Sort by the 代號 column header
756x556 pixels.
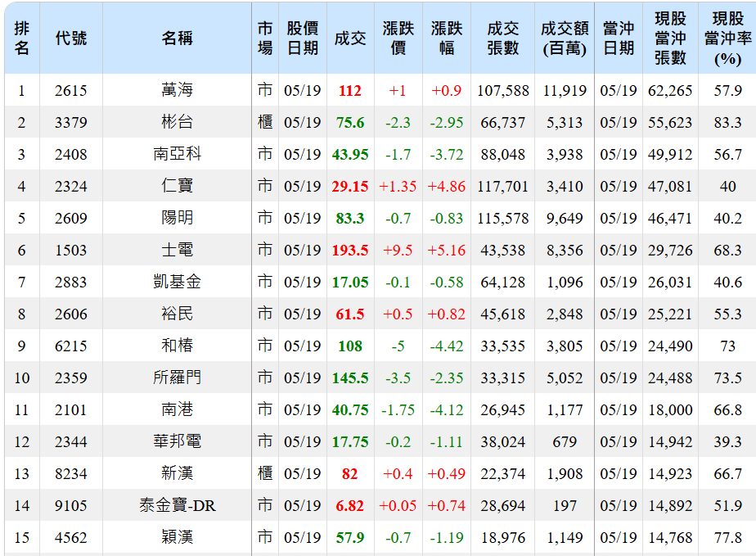(x=71, y=38)
